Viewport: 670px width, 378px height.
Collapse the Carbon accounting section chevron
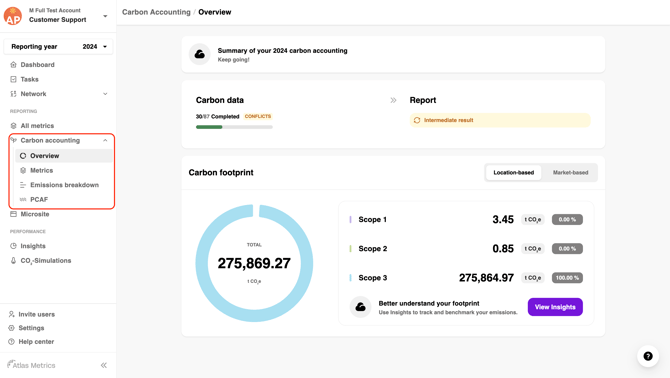pyautogui.click(x=105, y=140)
